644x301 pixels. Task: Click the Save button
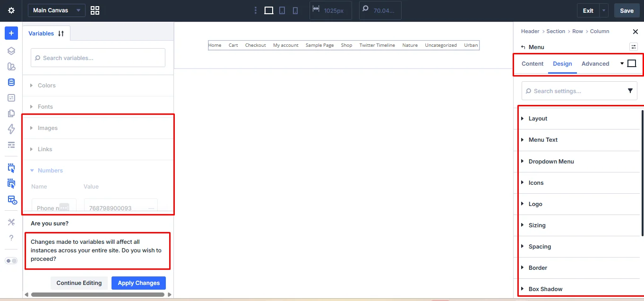coord(627,10)
